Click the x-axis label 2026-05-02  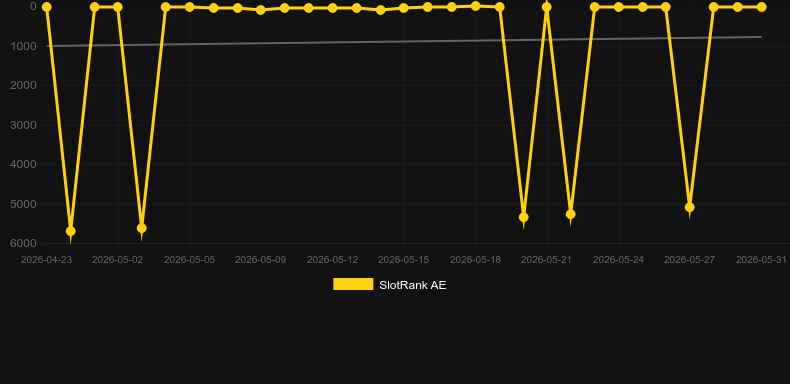(117, 260)
